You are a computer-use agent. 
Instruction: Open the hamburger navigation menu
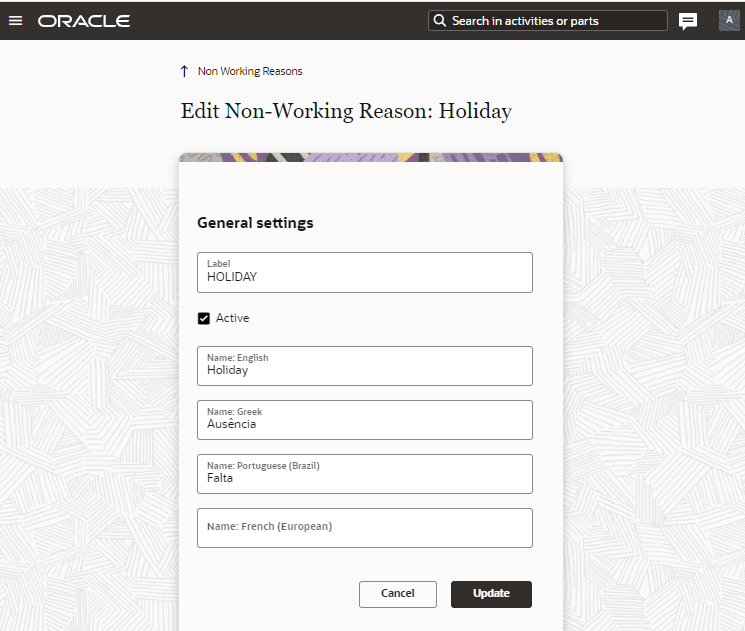click(15, 21)
